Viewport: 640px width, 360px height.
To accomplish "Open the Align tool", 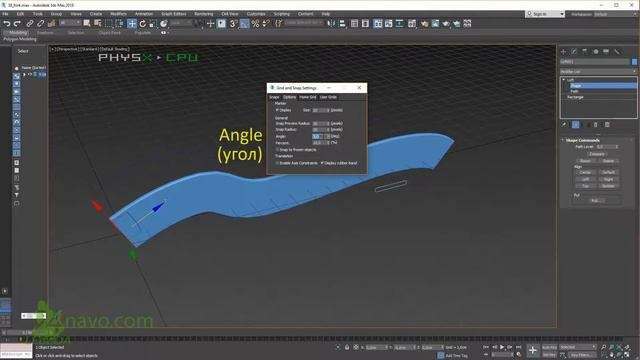I will point(342,24).
